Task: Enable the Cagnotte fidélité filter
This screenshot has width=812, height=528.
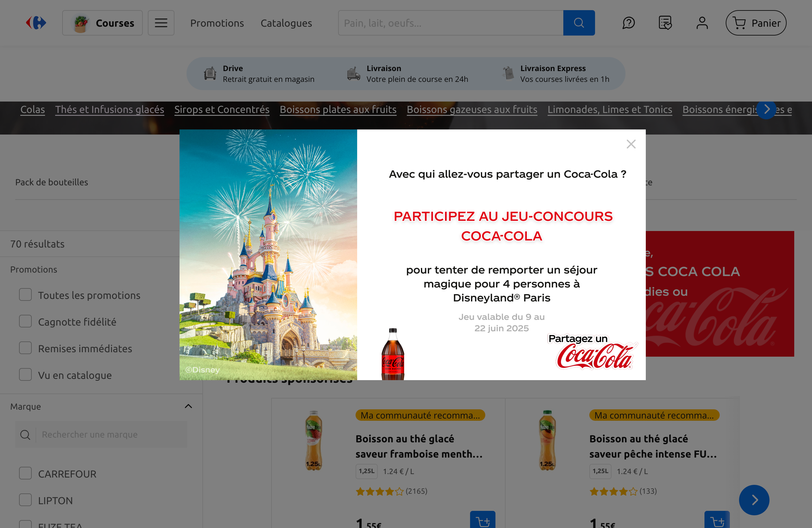Action: [x=25, y=321]
